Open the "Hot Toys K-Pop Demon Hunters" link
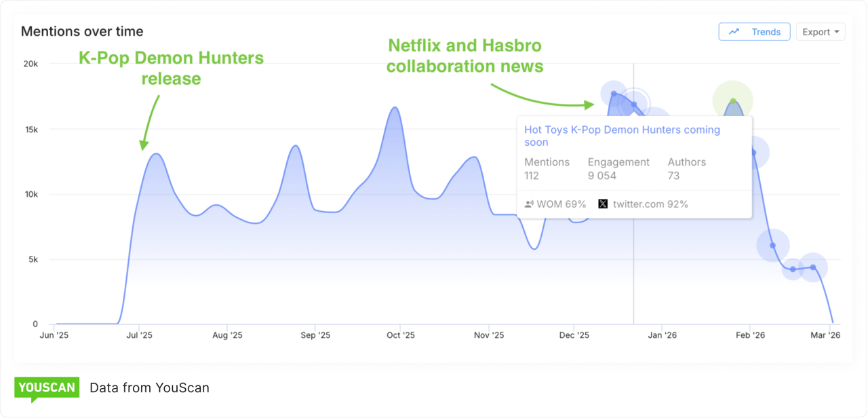The height and width of the screenshot is (418, 868). (622, 136)
